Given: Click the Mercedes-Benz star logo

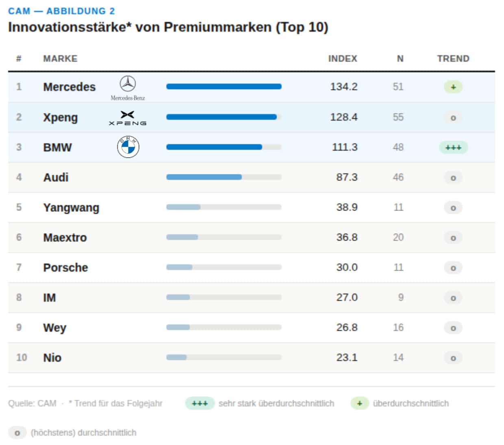Looking at the screenshot, I should pyautogui.click(x=128, y=84).
